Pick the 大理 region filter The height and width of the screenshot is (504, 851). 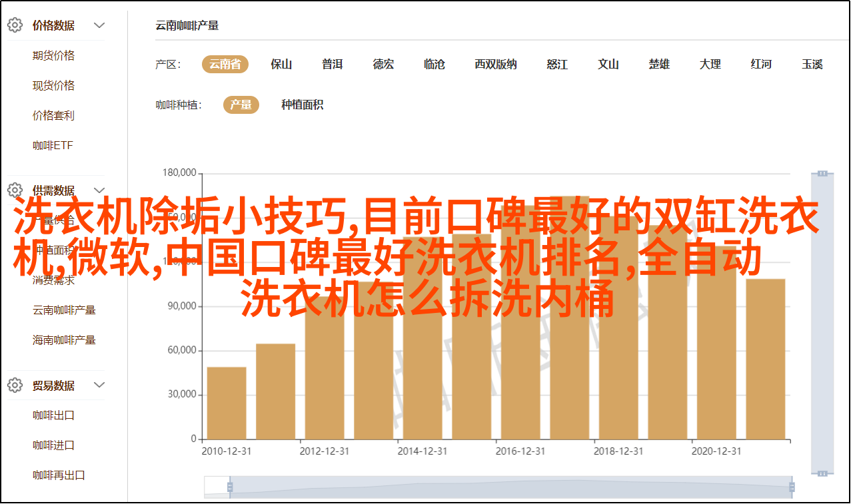tap(710, 65)
